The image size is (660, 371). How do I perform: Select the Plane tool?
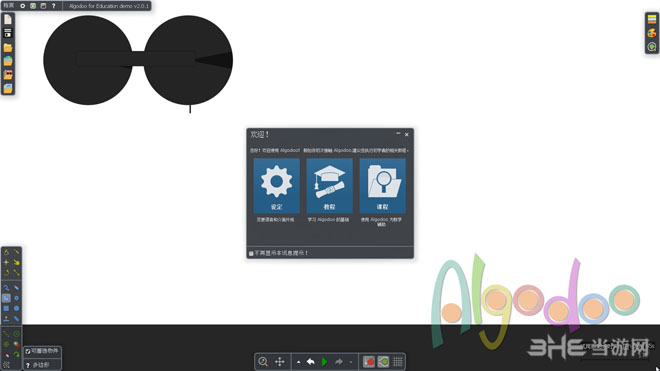pos(6,319)
